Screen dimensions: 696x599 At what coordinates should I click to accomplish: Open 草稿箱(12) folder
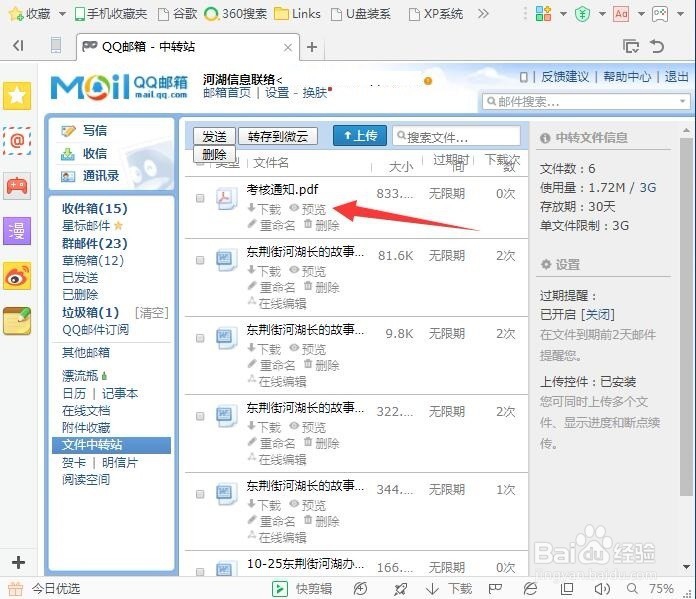tap(93, 260)
